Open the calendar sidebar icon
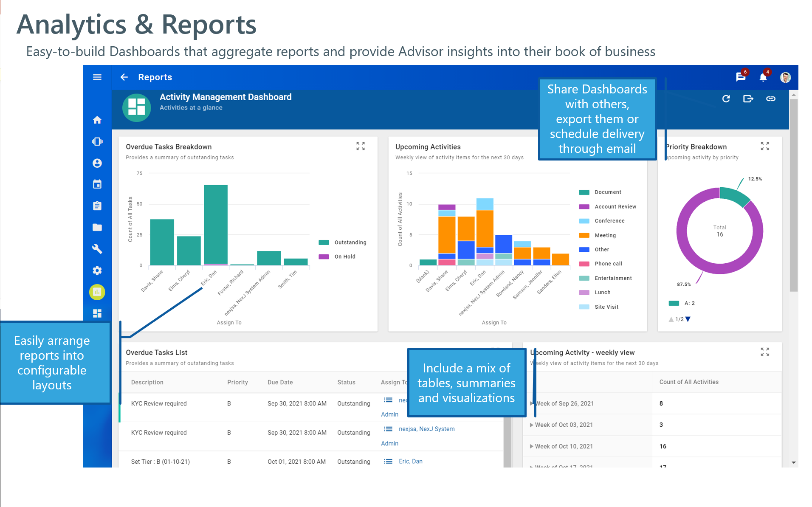This screenshot has height=507, width=812. 97,184
